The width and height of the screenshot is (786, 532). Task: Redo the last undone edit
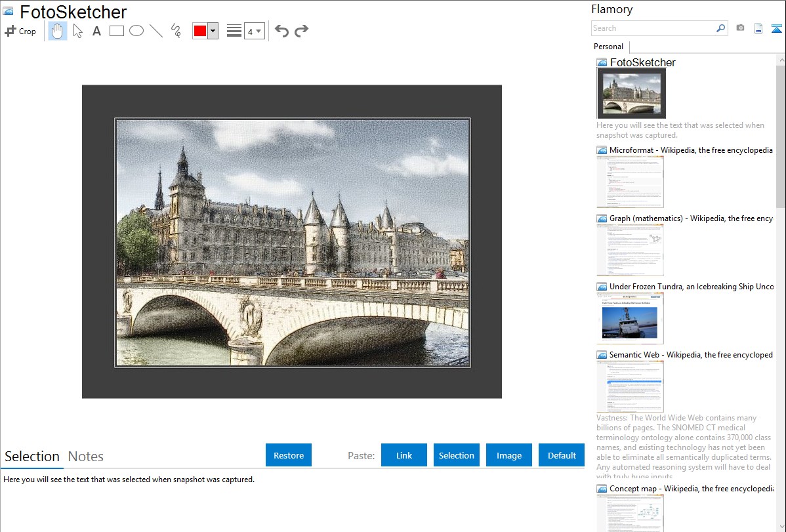301,31
